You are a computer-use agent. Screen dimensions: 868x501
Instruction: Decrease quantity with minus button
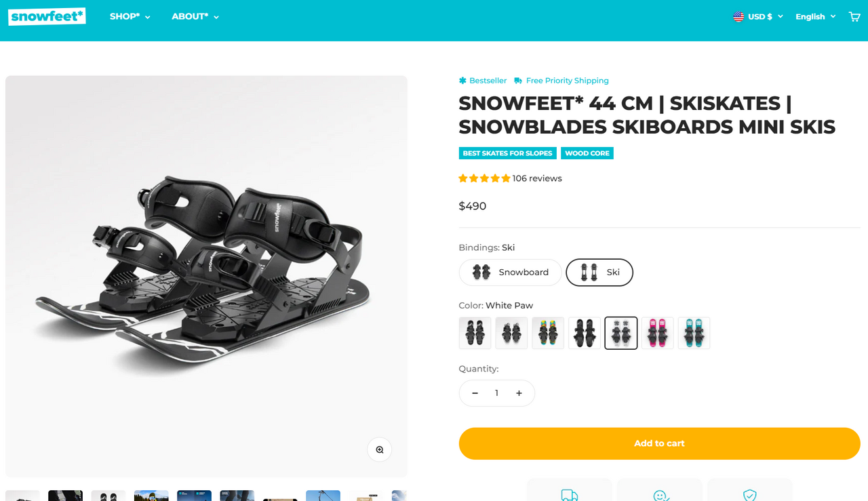(475, 393)
